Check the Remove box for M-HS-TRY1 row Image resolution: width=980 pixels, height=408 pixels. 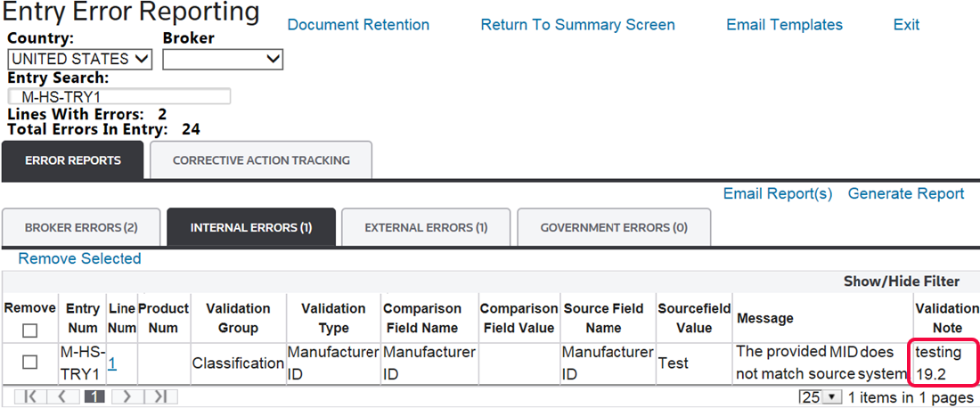click(29, 363)
